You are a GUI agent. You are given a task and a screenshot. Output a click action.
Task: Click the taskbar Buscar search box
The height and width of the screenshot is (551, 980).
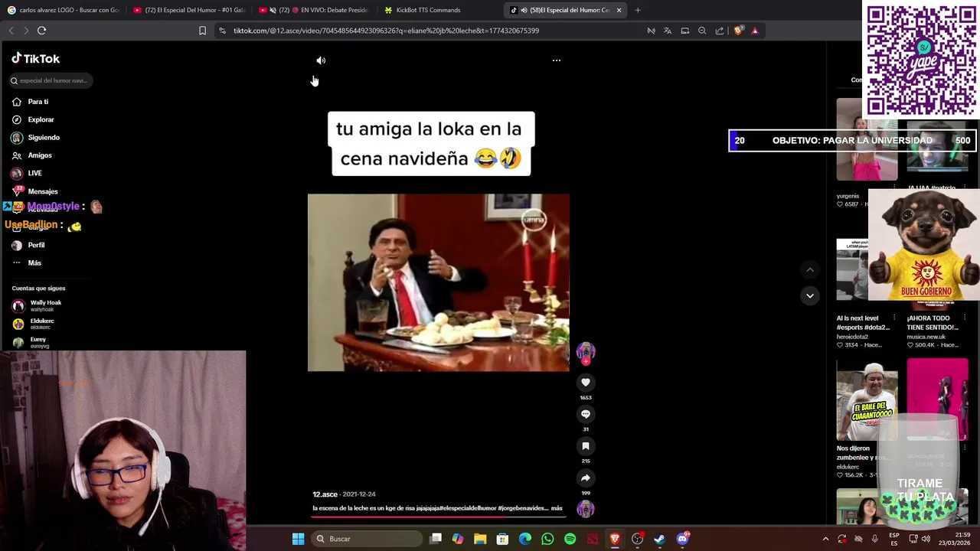(x=368, y=539)
